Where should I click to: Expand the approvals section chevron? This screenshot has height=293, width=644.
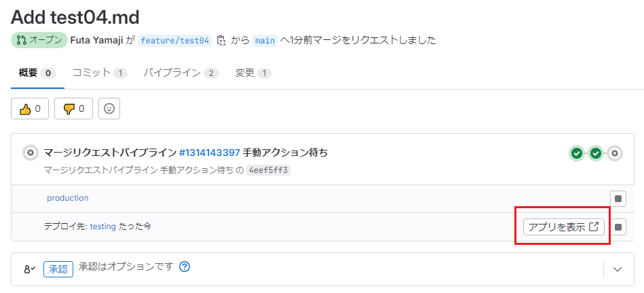tap(618, 269)
